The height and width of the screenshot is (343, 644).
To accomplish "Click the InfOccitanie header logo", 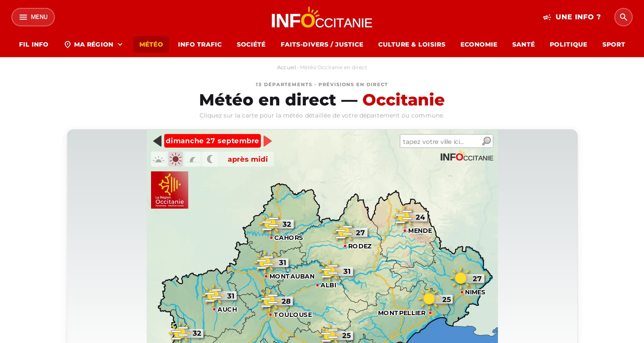I will pos(322,18).
